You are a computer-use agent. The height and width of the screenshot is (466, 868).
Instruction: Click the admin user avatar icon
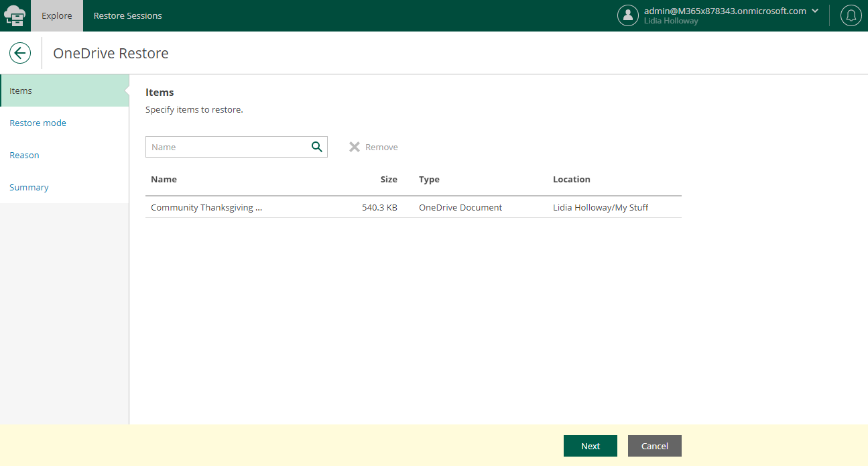coord(627,15)
